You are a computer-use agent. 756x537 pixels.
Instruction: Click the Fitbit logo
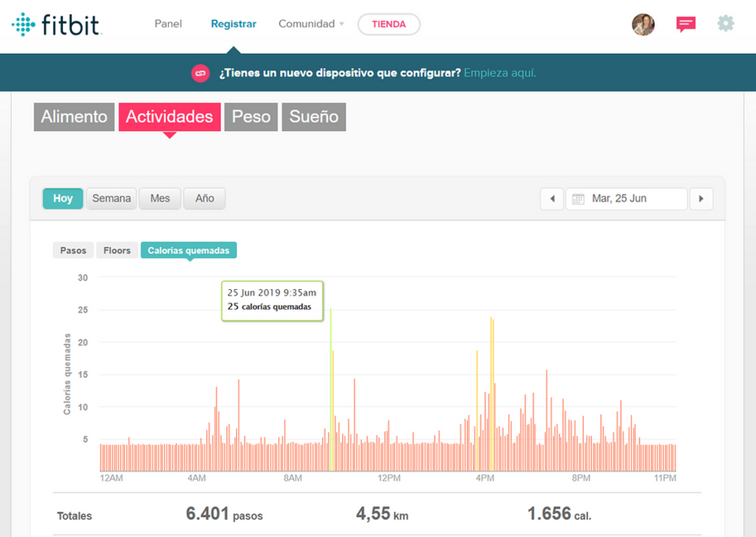pyautogui.click(x=56, y=24)
